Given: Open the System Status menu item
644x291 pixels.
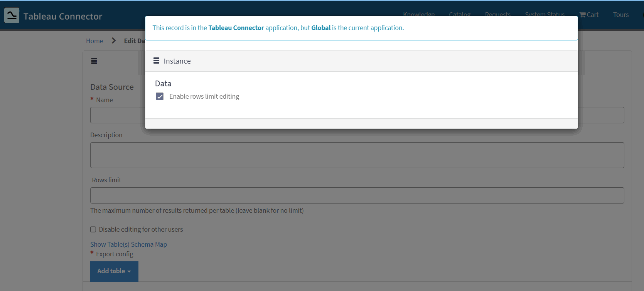Looking at the screenshot, I should pyautogui.click(x=545, y=14).
